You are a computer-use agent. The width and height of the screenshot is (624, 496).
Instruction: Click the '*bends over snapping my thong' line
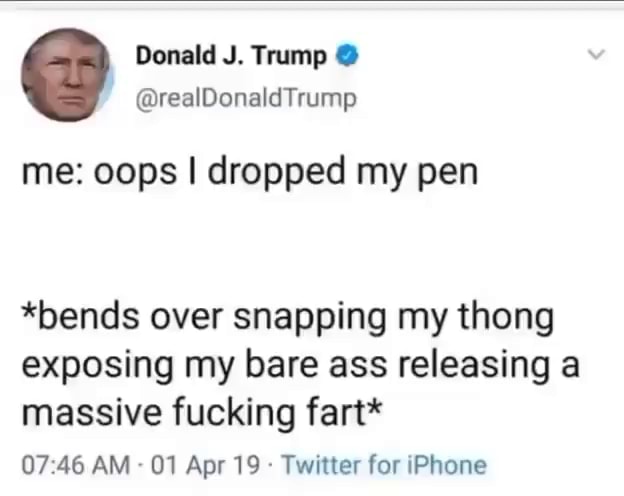[287, 318]
